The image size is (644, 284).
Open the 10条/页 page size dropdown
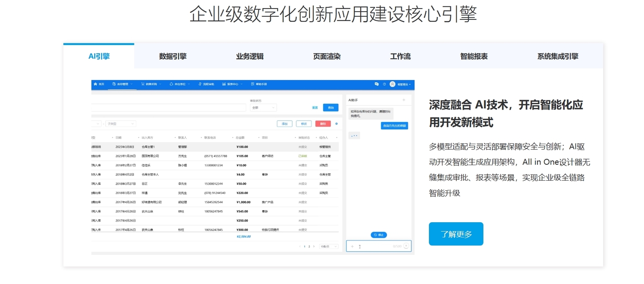[329, 247]
